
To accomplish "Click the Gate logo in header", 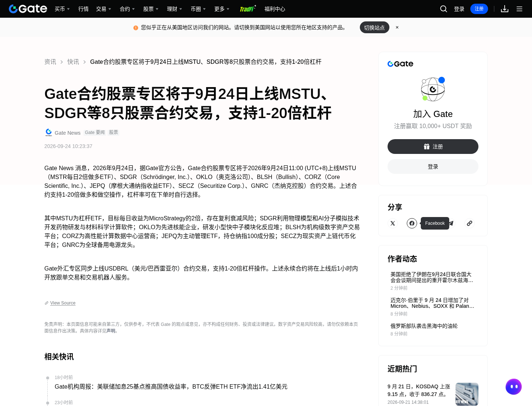I will pos(28,9).
